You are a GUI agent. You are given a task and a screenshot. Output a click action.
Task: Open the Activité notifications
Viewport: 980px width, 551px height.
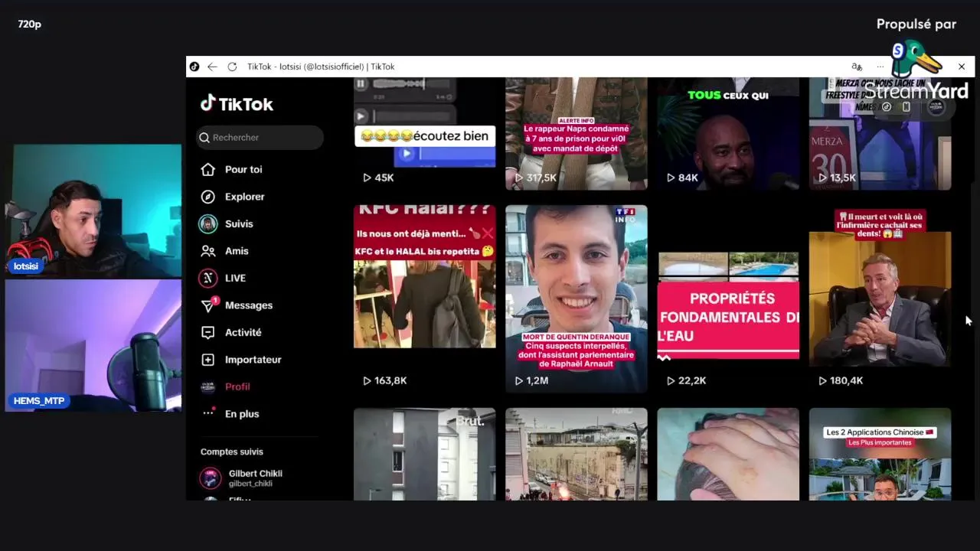[x=243, y=332]
